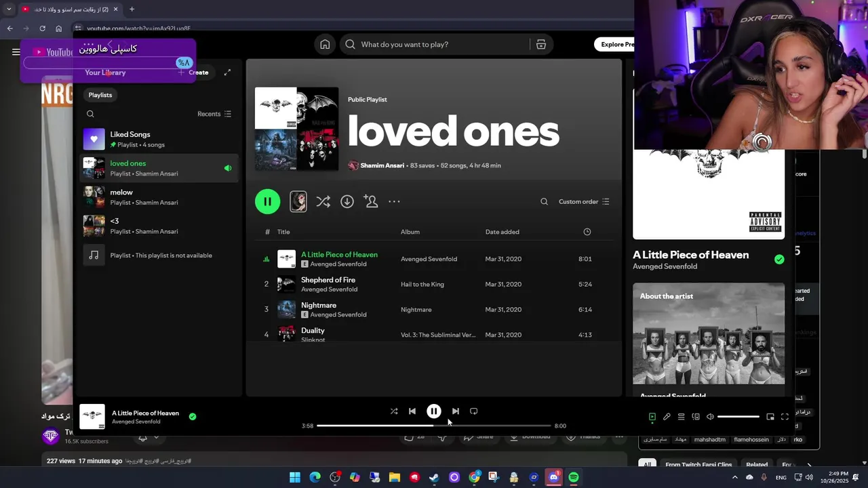The width and height of the screenshot is (868, 488).
Task: Search in Your Library
Action: tap(90, 114)
